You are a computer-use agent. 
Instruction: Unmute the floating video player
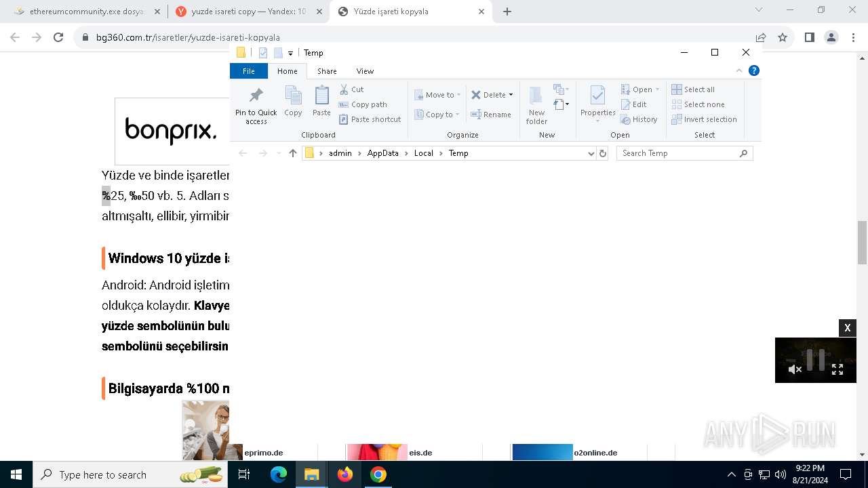(795, 369)
